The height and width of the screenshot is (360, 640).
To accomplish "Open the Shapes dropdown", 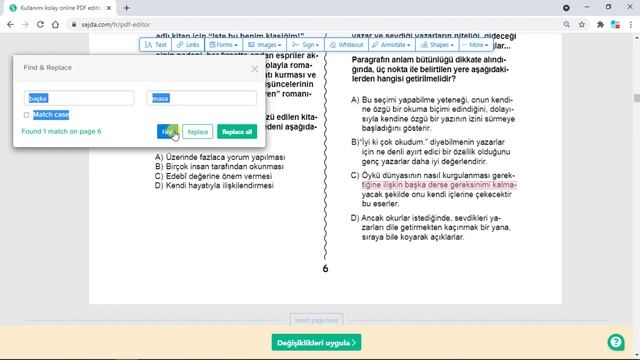I will coord(437,45).
